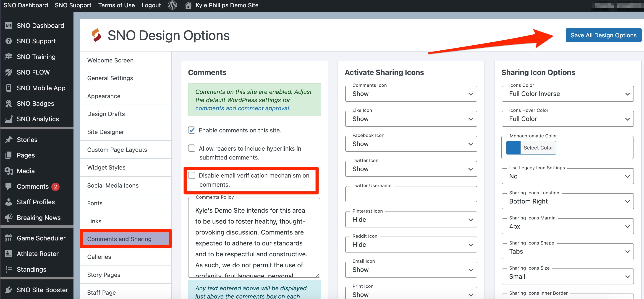Click the SNO Badges ribbon icon
The image size is (644, 299).
point(8,103)
